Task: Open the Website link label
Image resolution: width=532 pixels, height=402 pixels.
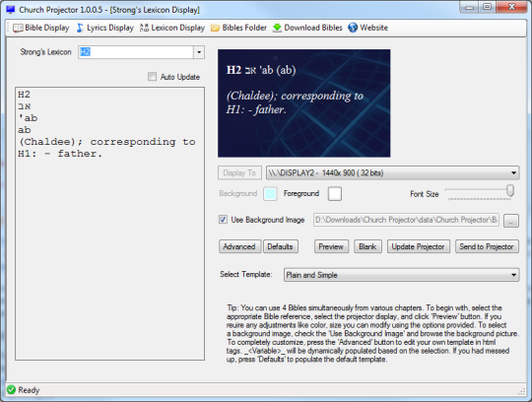Action: tap(373, 28)
